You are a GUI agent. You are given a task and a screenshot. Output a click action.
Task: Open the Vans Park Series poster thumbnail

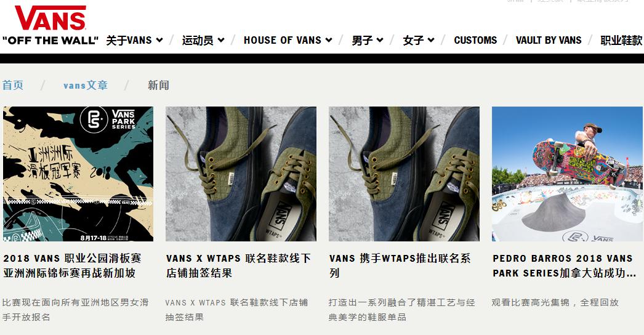[x=78, y=174]
